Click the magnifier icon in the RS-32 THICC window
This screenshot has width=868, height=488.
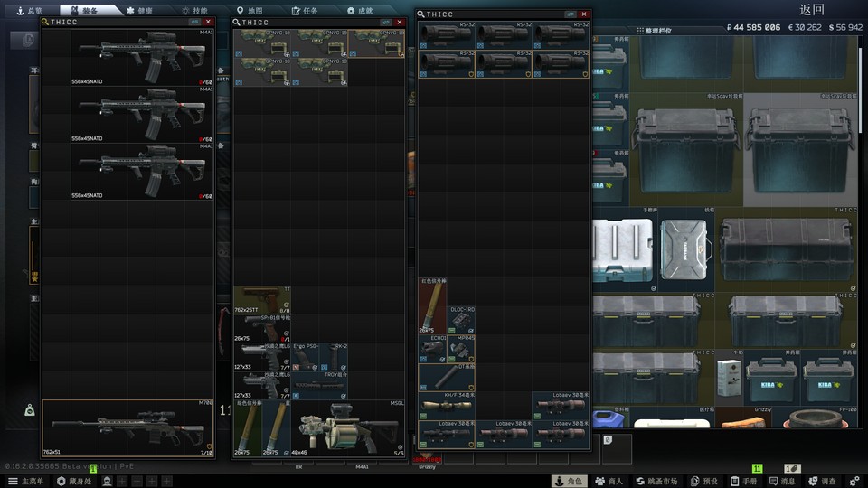click(x=420, y=14)
